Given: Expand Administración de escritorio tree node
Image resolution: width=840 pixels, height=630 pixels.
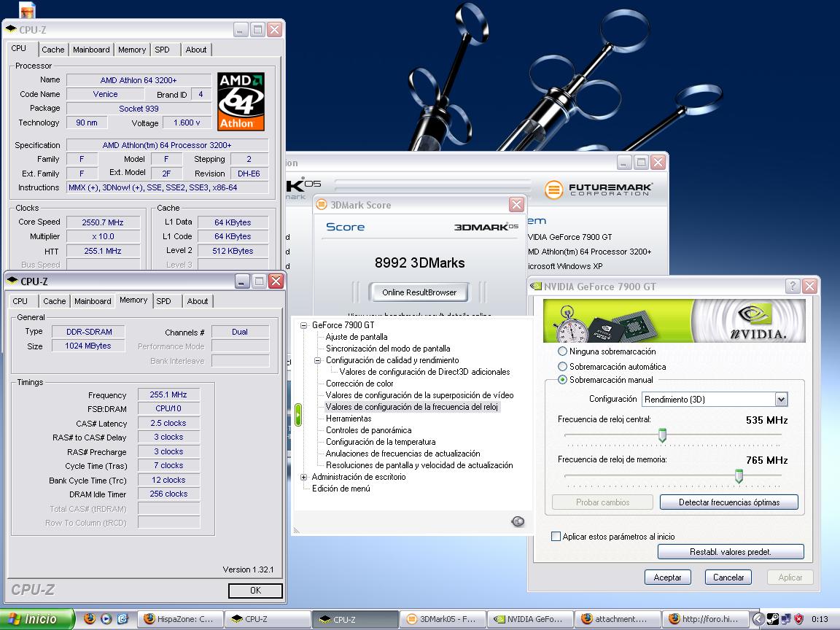Looking at the screenshot, I should click(x=304, y=477).
